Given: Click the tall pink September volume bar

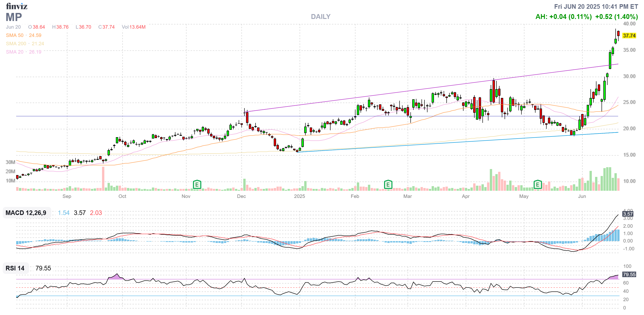Looking at the screenshot, I should coord(103,179).
